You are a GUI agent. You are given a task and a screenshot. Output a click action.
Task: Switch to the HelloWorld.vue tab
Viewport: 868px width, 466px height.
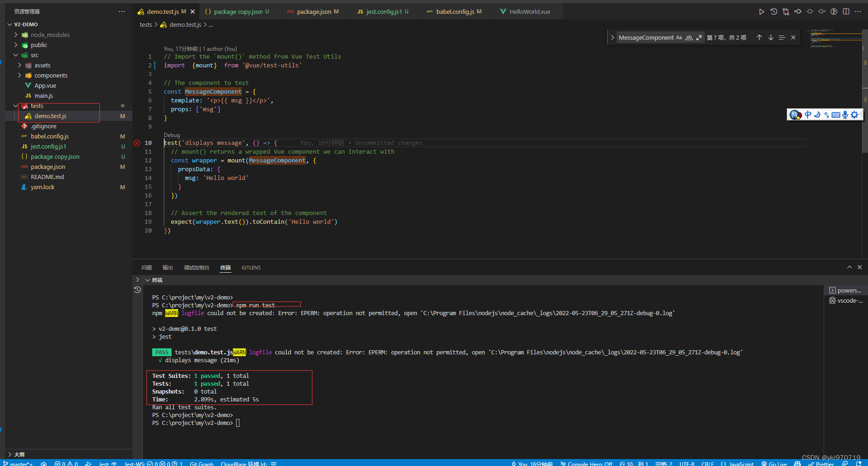coord(529,12)
